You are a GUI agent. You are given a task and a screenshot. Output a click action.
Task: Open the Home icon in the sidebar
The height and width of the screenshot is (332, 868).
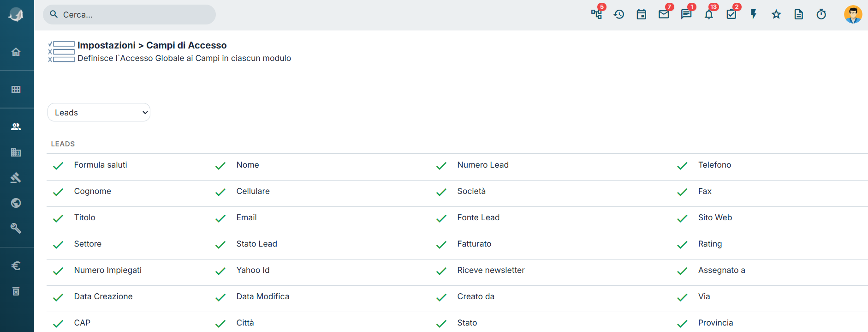tap(16, 52)
